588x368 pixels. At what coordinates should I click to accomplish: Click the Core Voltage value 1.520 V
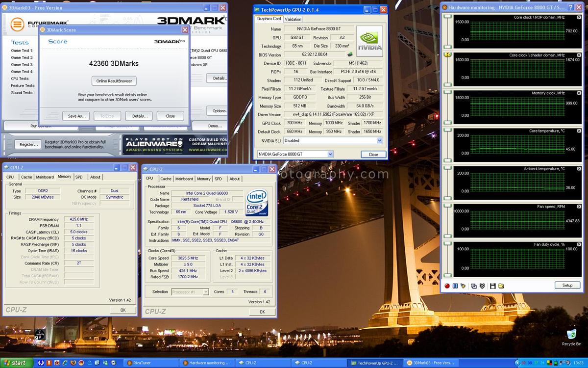tap(229, 212)
